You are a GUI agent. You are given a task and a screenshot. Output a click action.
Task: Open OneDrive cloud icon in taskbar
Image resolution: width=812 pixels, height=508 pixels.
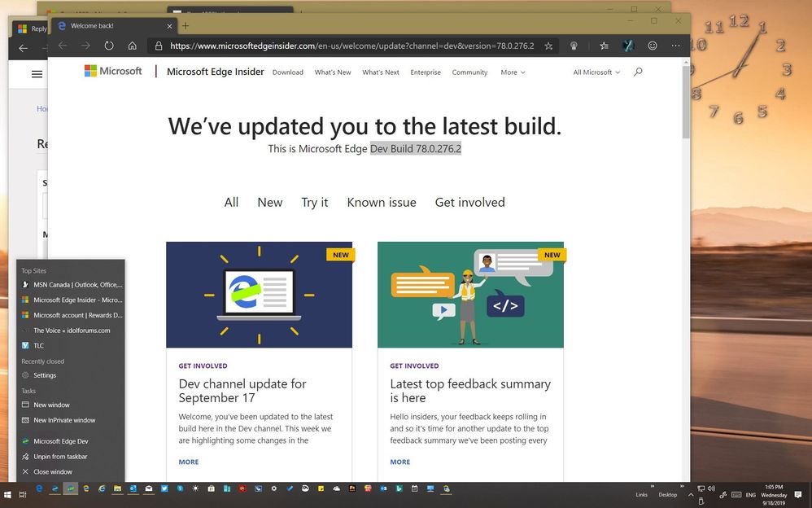(337, 488)
